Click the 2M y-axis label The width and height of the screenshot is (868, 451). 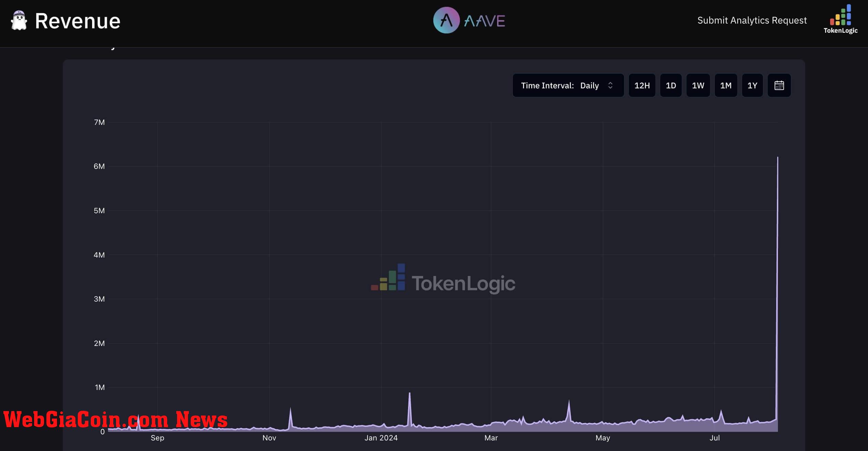coord(99,343)
